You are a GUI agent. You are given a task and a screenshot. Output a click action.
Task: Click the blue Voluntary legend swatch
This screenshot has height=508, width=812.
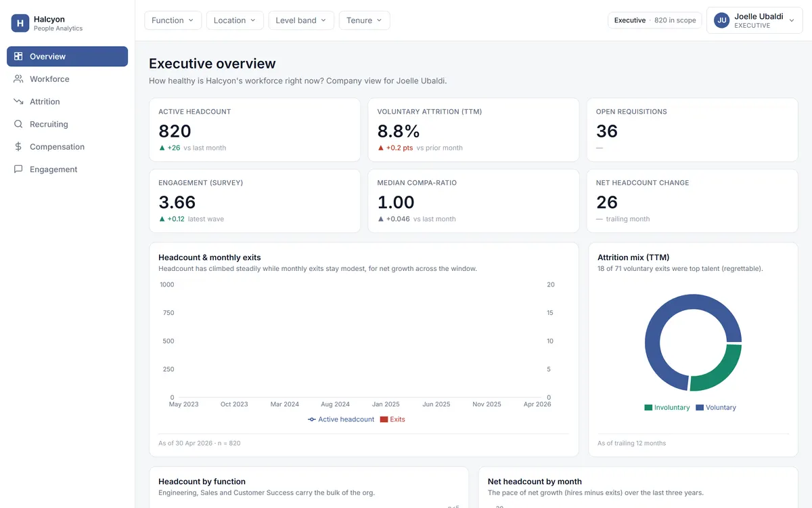point(700,408)
